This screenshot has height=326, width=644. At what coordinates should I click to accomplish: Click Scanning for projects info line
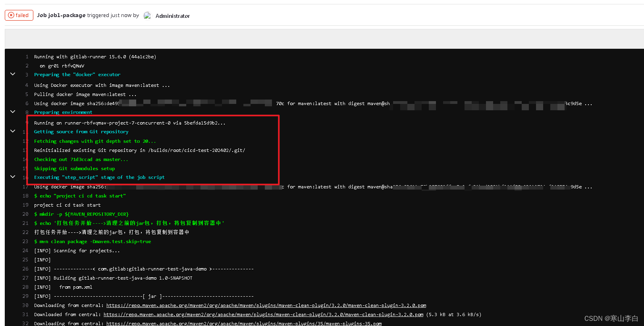[77, 251]
